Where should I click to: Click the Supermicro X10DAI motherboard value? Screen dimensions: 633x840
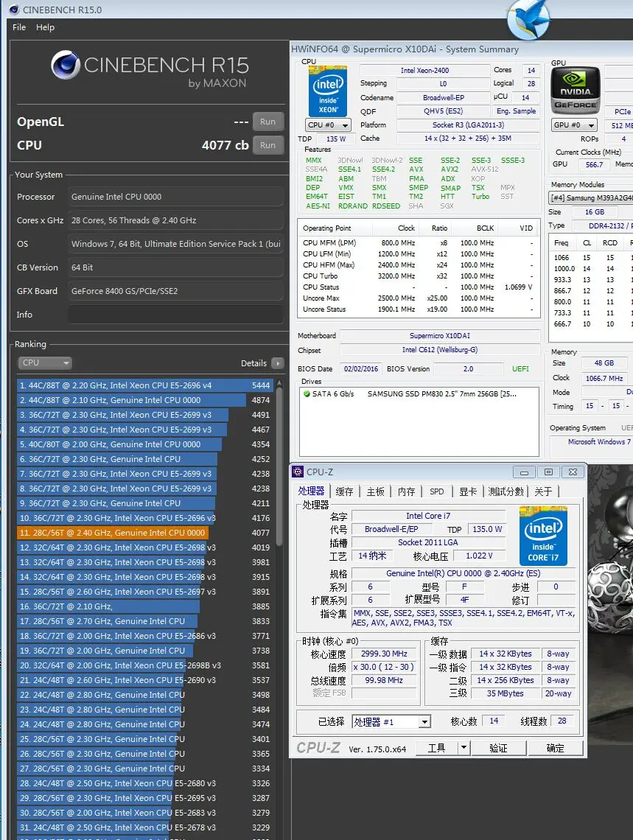point(440,336)
